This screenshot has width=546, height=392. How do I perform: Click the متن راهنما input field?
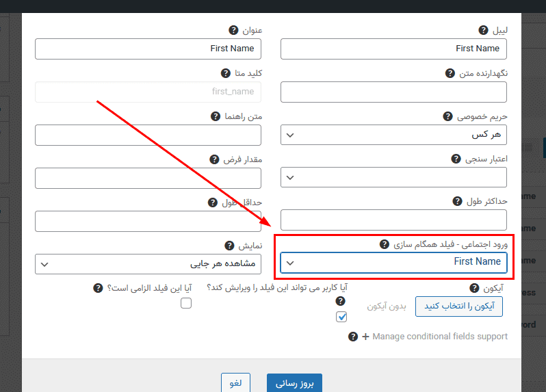click(148, 135)
